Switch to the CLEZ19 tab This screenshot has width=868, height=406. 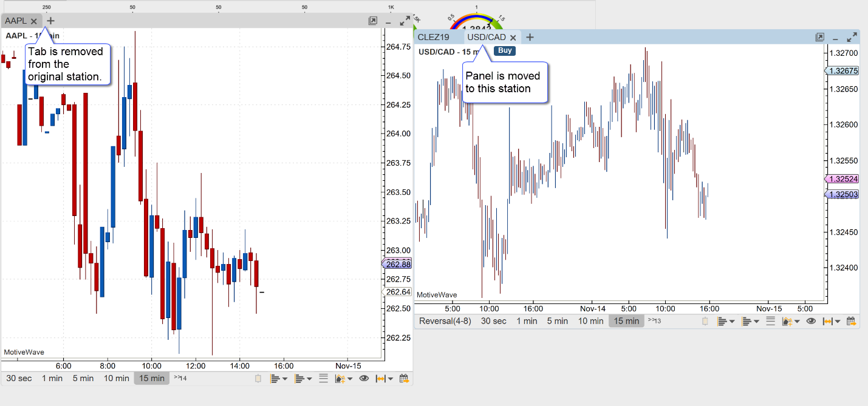pyautogui.click(x=433, y=38)
